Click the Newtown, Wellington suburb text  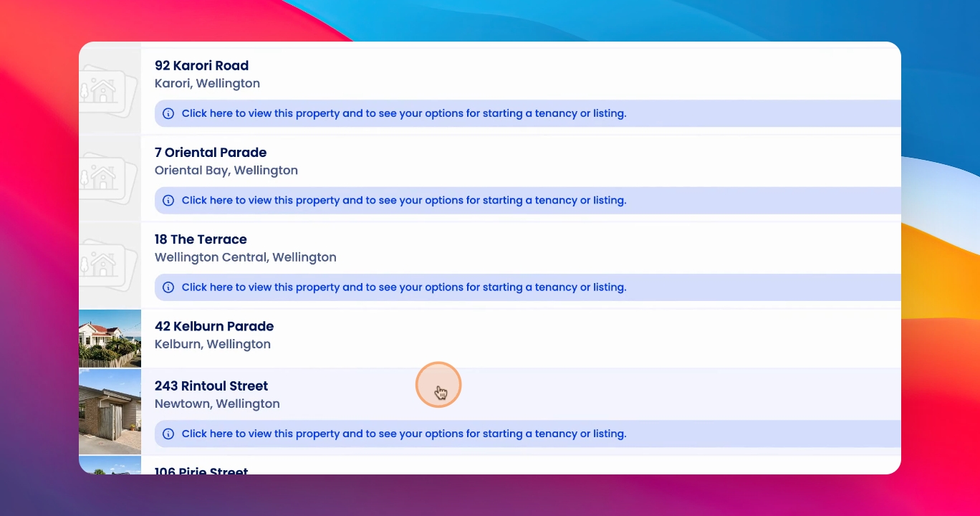pyautogui.click(x=217, y=404)
